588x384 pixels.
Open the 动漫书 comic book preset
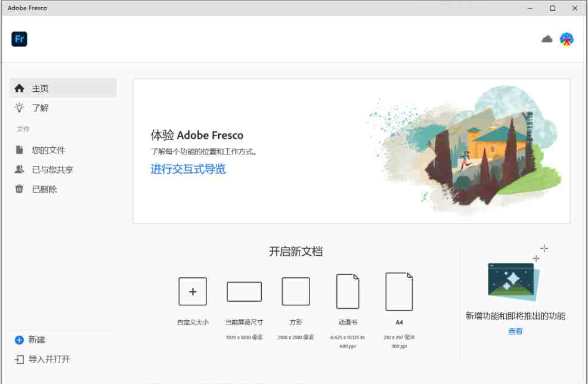[348, 292]
